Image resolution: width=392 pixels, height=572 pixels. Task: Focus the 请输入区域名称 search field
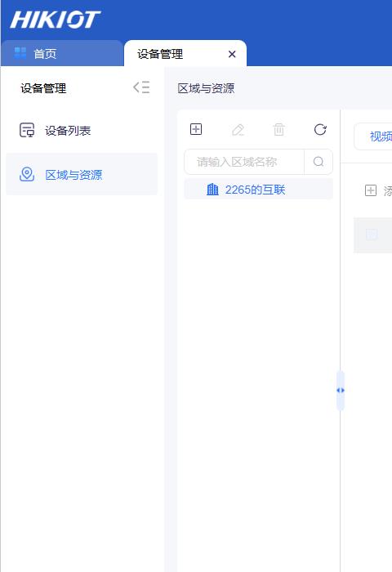(x=244, y=162)
